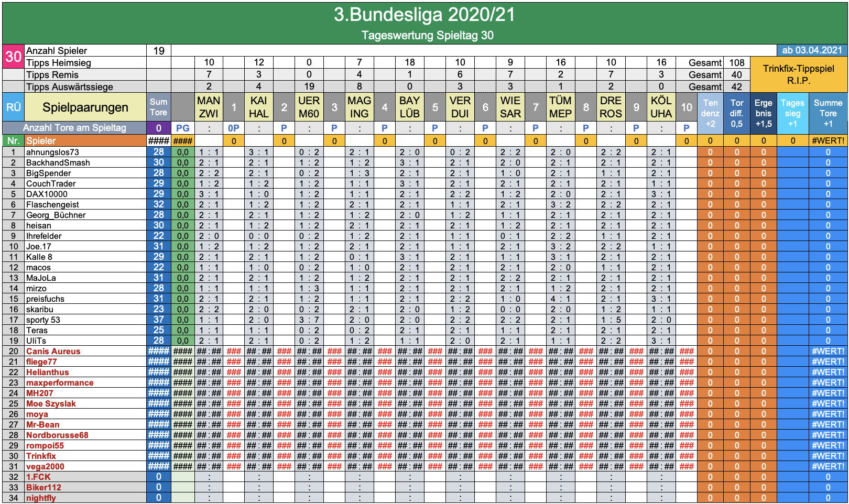This screenshot has height=504, width=849.
Task: Click the 'Spielpaarungen' header cell
Action: point(85,107)
